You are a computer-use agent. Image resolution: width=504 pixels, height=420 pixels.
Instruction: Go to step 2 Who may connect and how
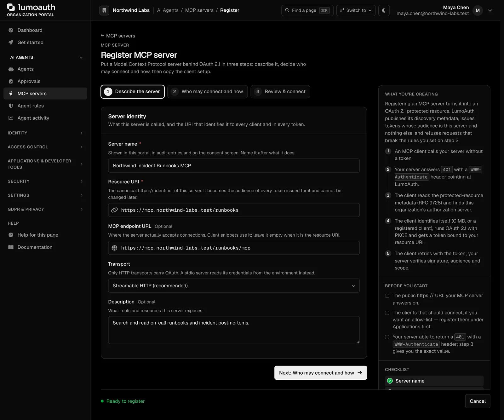208,92
